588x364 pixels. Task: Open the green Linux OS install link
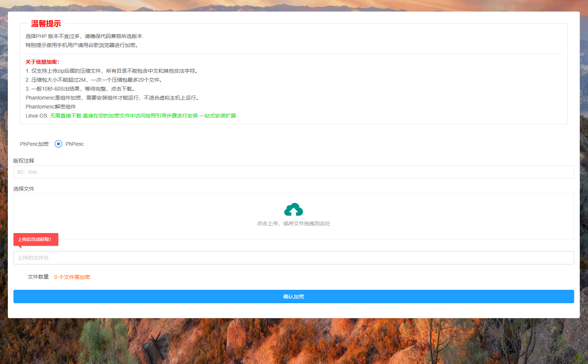(x=143, y=116)
